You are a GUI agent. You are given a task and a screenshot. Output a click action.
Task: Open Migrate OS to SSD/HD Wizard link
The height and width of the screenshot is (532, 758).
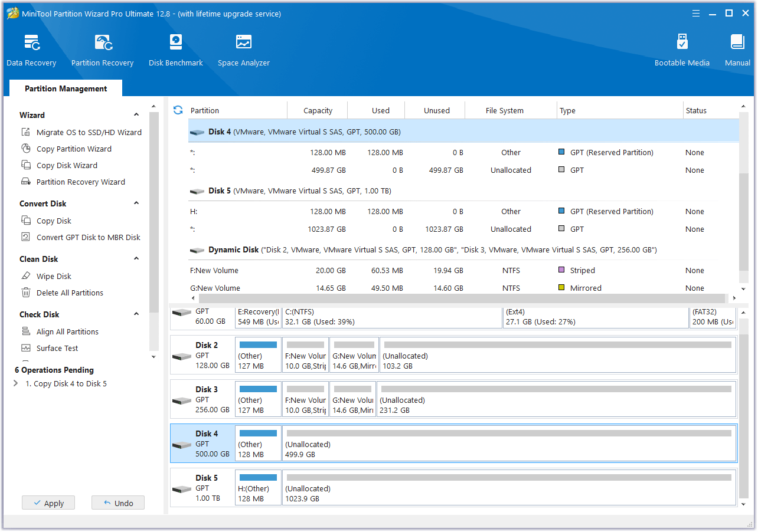(89, 132)
